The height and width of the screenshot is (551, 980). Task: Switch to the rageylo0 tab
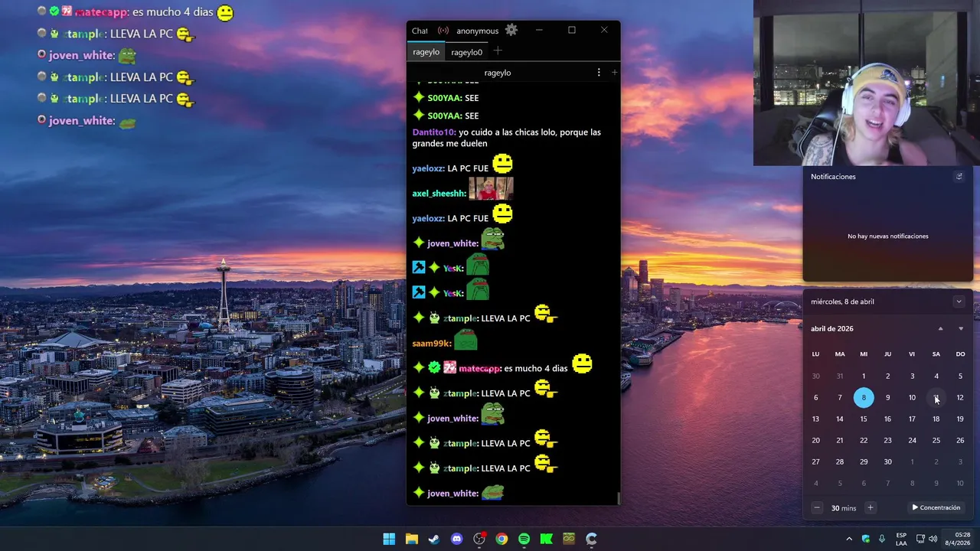466,52
